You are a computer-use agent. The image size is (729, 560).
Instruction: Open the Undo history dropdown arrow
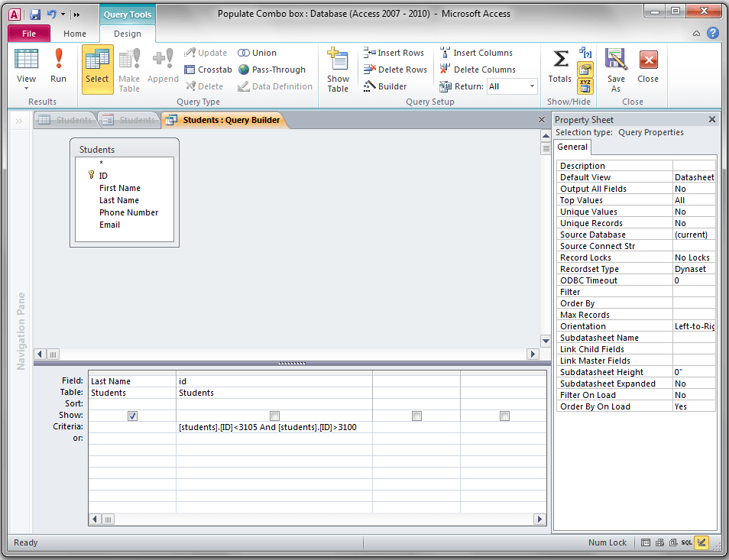click(63, 15)
